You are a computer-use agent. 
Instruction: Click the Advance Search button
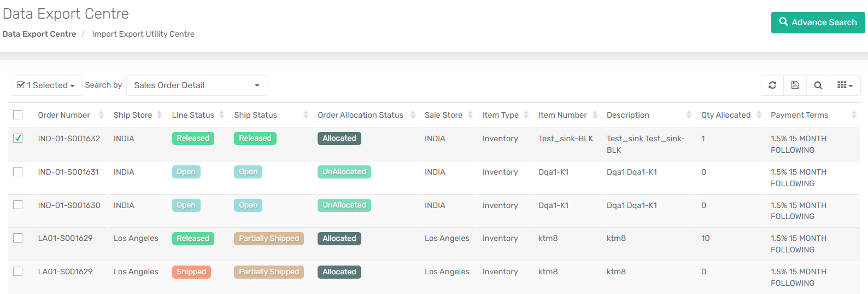click(x=818, y=22)
